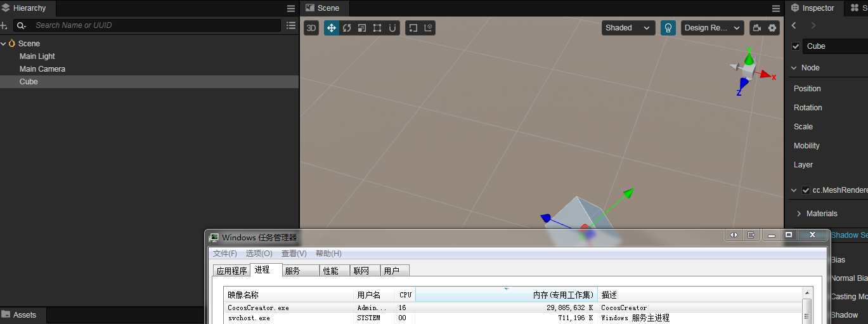Select the svchost.exe process row
Image resolution: width=868 pixels, height=324 pixels.
[x=513, y=318]
